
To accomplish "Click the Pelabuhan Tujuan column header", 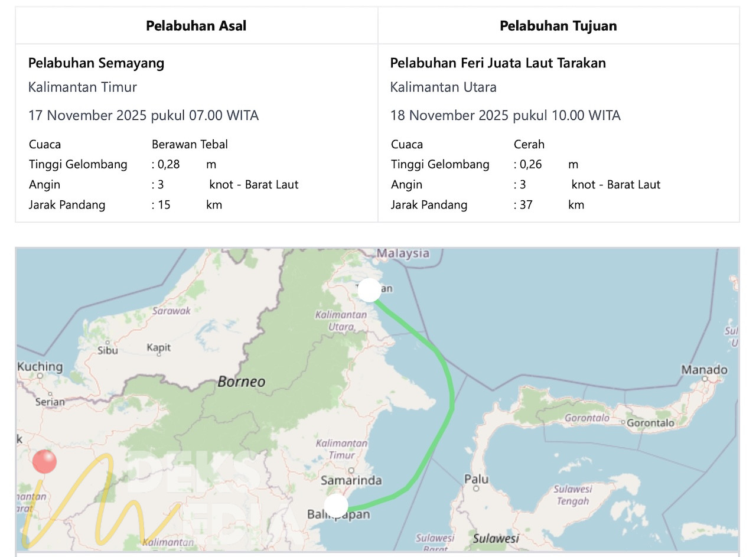I will (x=558, y=25).
